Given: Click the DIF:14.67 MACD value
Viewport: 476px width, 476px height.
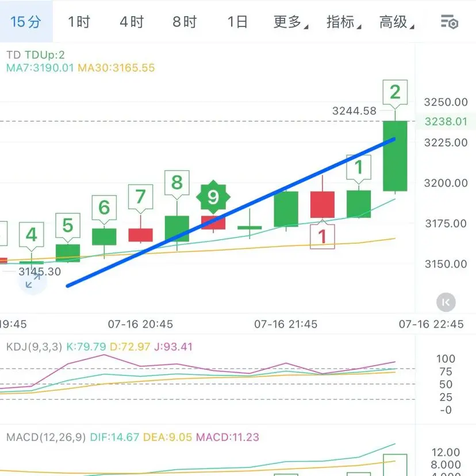Looking at the screenshot, I should (114, 437).
